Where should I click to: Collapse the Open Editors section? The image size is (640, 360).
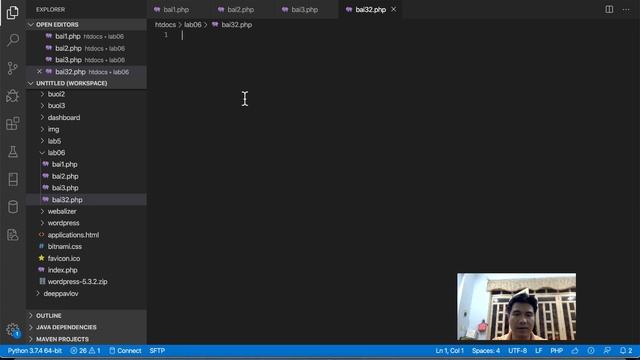pos(87,24)
